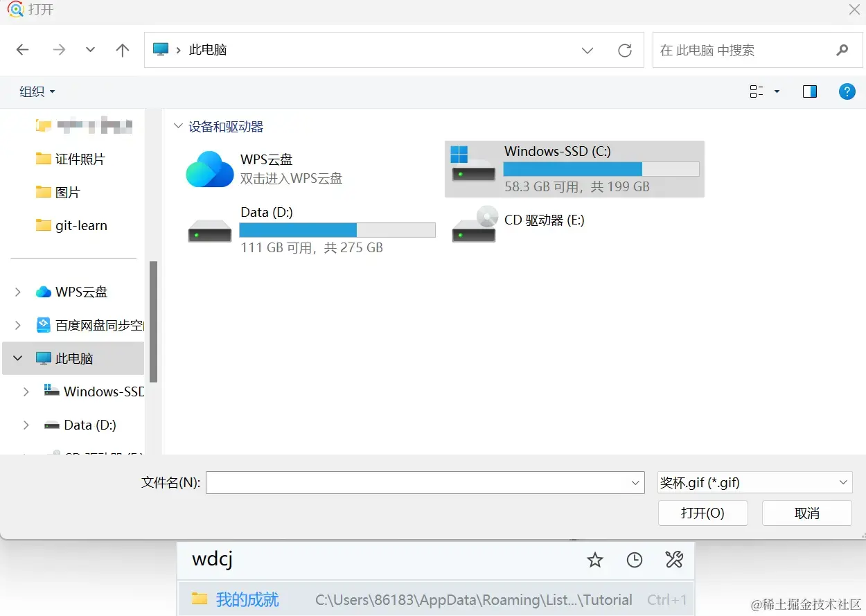Click the 文件名 input field
Screen dimensions: 866x616
click(x=425, y=483)
